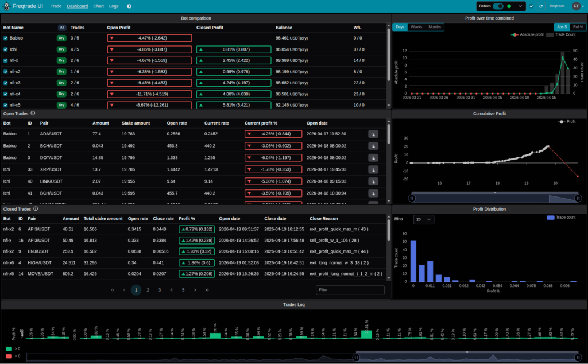Sort closed trades by Profit % header
Image resolution: width=588 pixels, height=364 pixels.
tap(187, 219)
